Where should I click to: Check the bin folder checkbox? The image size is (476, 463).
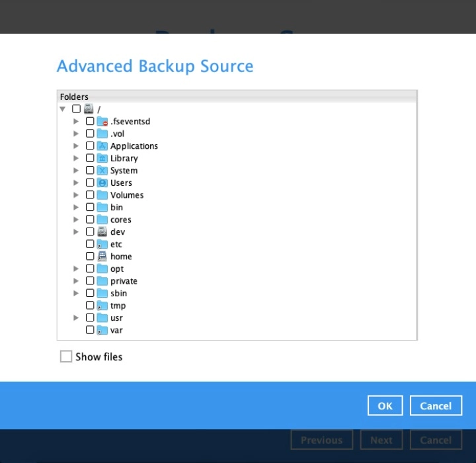click(90, 207)
